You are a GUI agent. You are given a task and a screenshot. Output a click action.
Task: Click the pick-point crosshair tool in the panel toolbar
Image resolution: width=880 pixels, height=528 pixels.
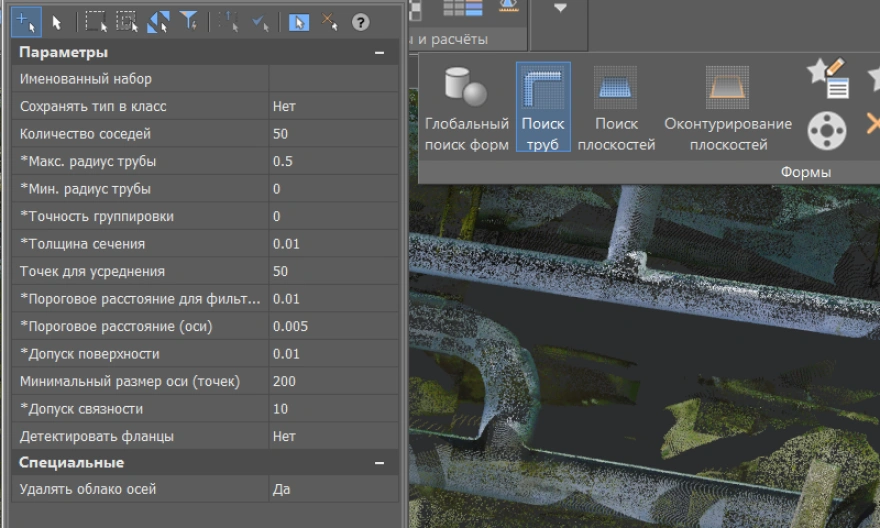pos(27,22)
